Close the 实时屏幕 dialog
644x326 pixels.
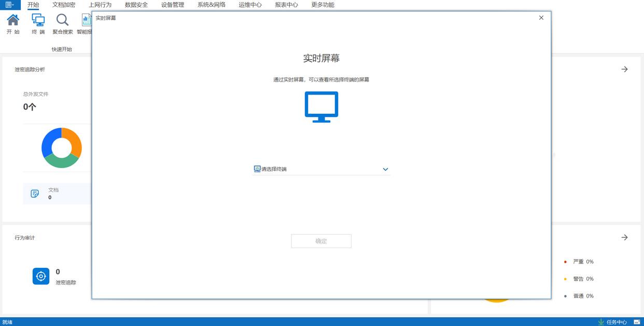(541, 18)
